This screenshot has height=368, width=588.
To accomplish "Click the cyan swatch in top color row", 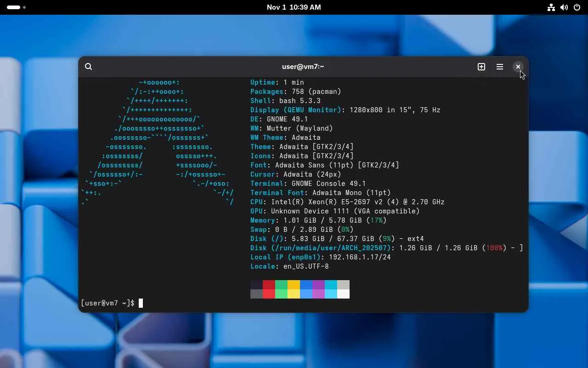I will pyautogui.click(x=331, y=285).
